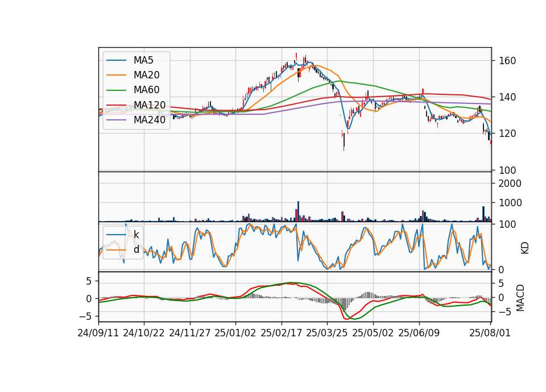Click the 25/08/01 date label
The width and height of the screenshot is (546, 392).
tap(490, 333)
